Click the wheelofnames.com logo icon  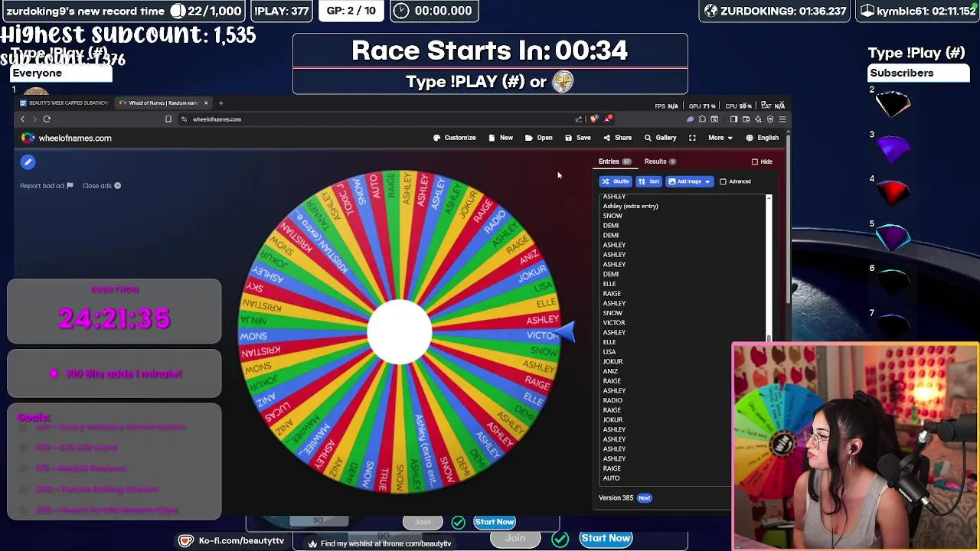(x=28, y=138)
